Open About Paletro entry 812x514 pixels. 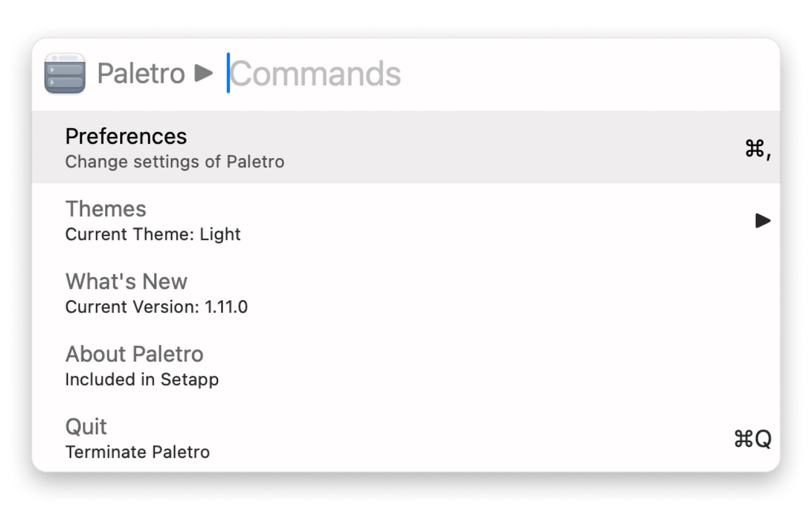point(406,365)
